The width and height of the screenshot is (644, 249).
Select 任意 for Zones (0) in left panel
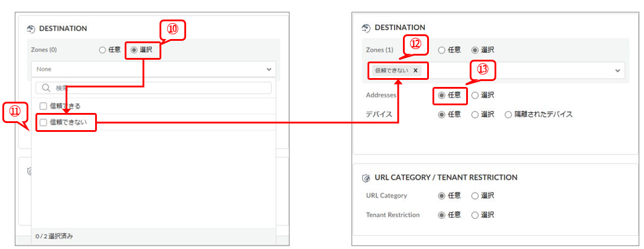tap(102, 50)
